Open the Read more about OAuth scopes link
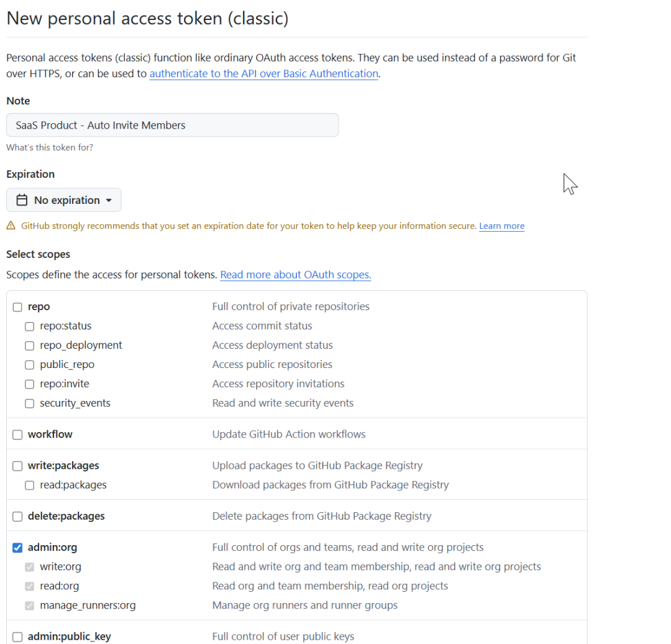Image resolution: width=671 pixels, height=644 pixels. (x=295, y=274)
